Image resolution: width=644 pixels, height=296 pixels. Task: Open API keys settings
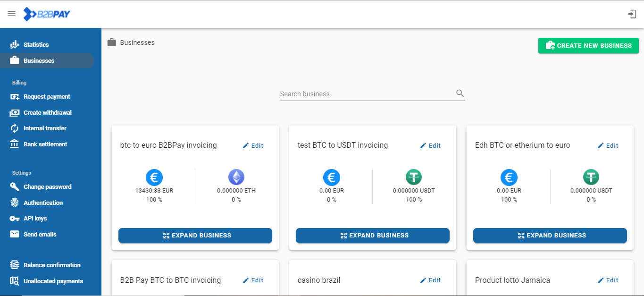point(35,219)
